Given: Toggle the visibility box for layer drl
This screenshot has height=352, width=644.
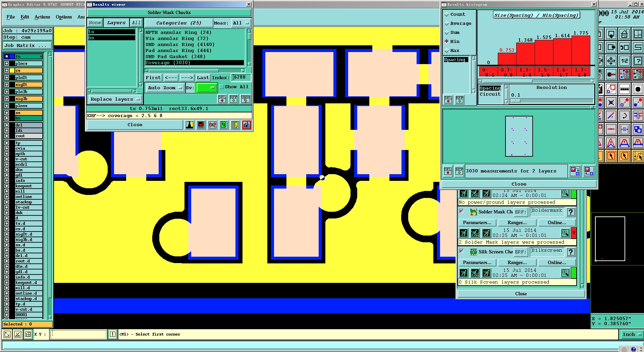Looking at the screenshot, I should click(7, 125).
